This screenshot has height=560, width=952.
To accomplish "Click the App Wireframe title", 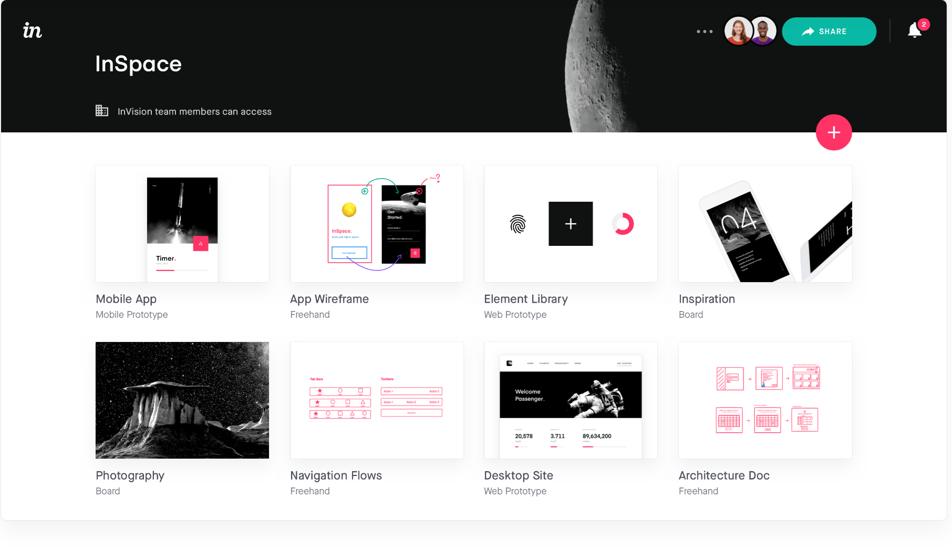I will pos(329,299).
